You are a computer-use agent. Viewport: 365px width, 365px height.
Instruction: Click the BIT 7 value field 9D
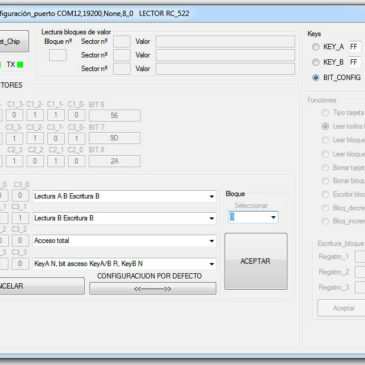pyautogui.click(x=115, y=138)
